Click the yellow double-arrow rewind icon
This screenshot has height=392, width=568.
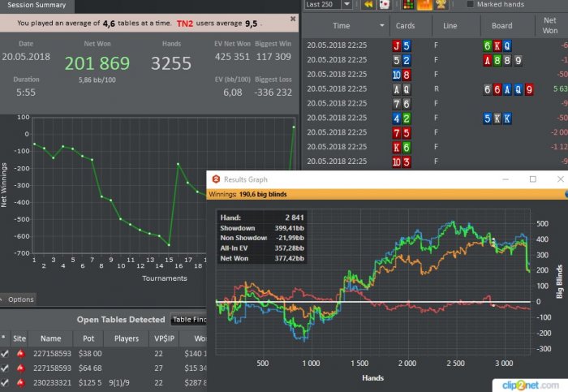[x=368, y=5]
